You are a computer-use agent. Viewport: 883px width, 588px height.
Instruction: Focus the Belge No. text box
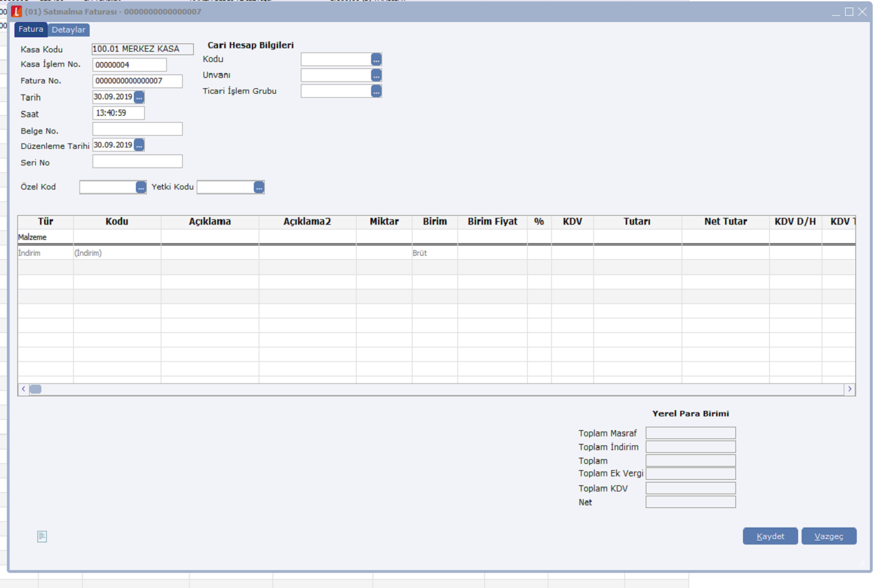137,130
